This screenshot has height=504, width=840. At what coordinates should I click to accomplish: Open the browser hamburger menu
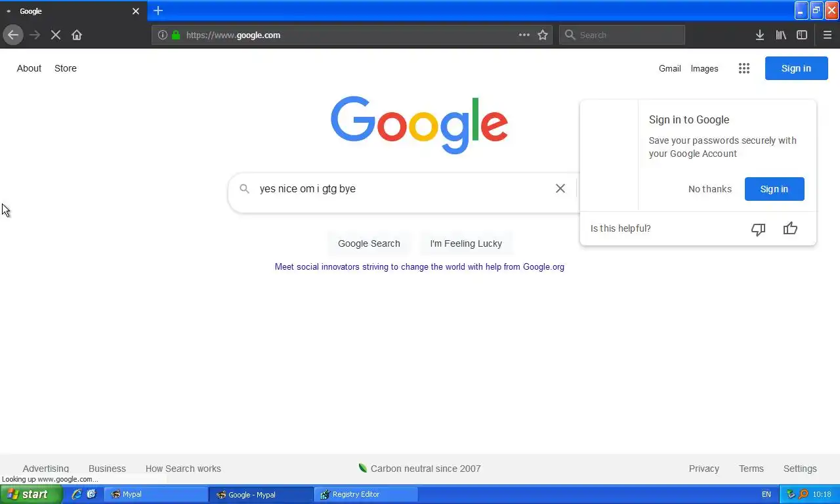[828, 35]
